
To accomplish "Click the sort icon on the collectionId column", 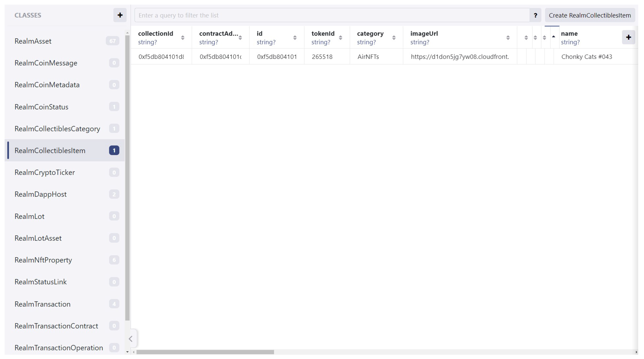I will click(x=183, y=38).
